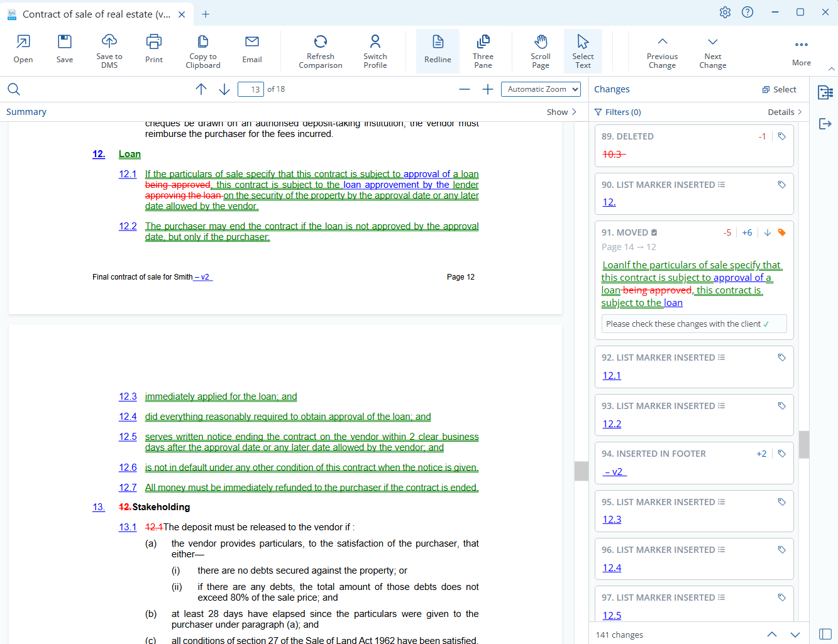838x644 pixels.
Task: Go to the Next Change
Action: pyautogui.click(x=712, y=51)
